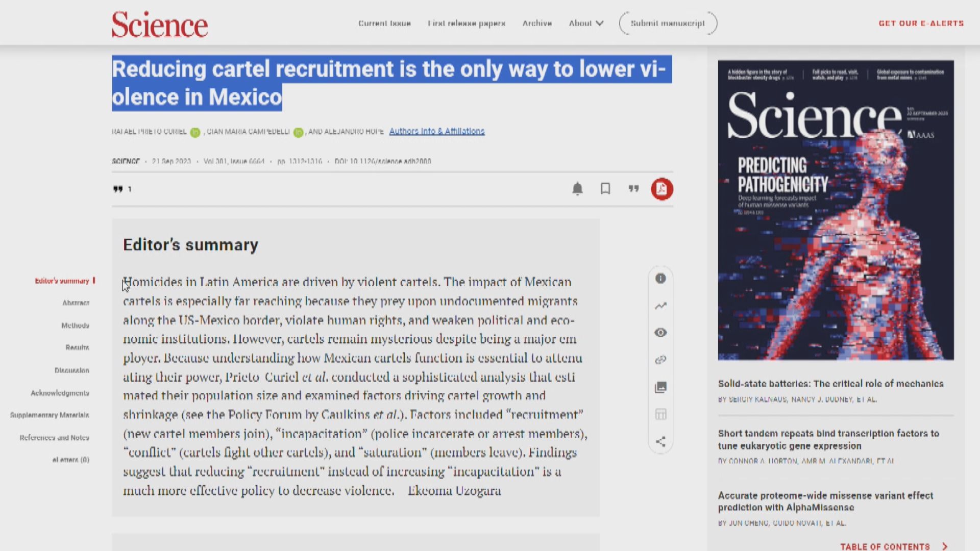Click the Science magazine cover thumbnail
Viewport: 980px width, 551px height.
836,210
